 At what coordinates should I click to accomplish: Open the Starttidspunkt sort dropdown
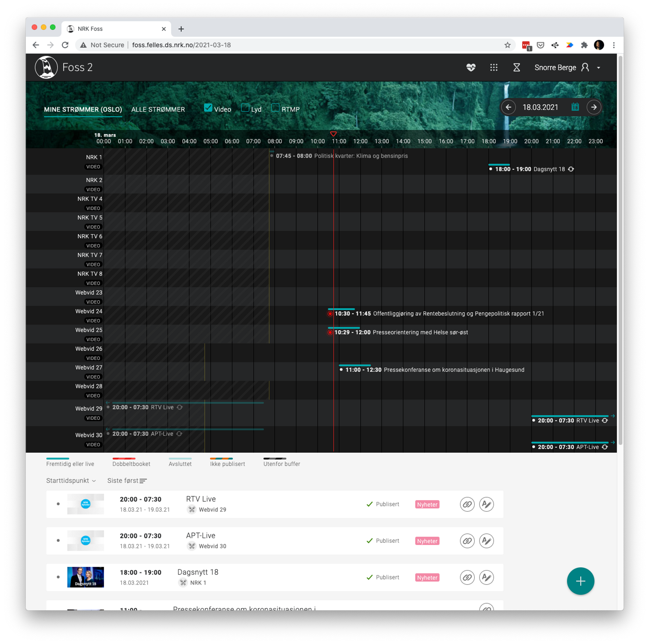click(71, 480)
